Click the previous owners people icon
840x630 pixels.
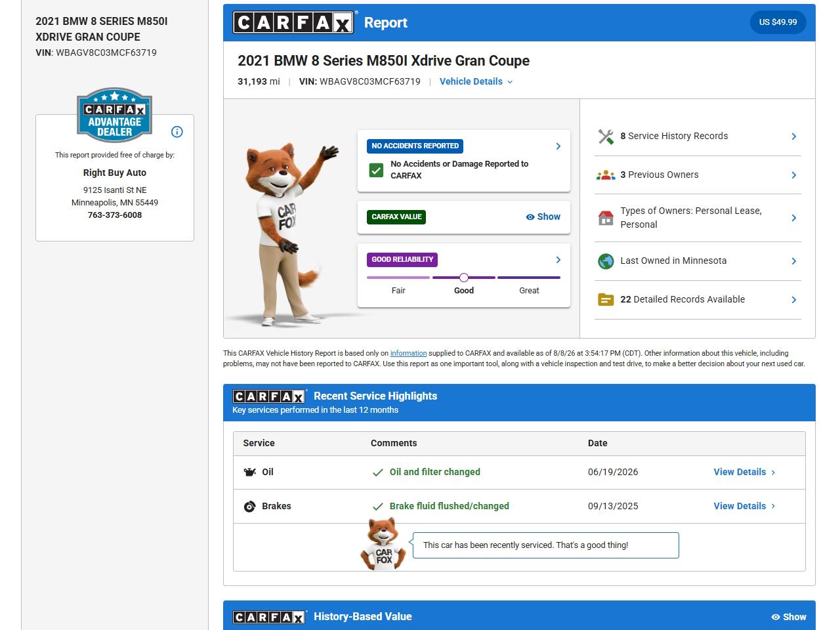(x=606, y=175)
